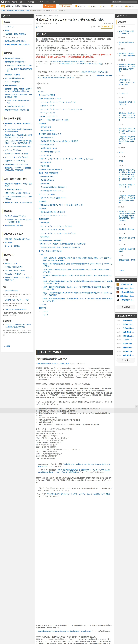This screenshot has width=138, height=644.
Task: Jump to 日本新聞協会 contents entry
Action: pyautogui.click(x=45, y=223)
